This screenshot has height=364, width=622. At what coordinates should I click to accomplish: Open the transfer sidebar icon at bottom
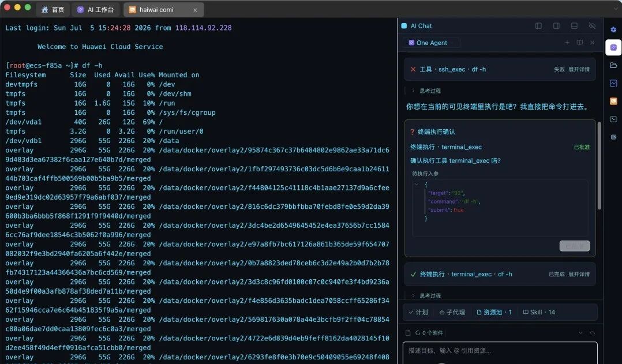(x=613, y=137)
